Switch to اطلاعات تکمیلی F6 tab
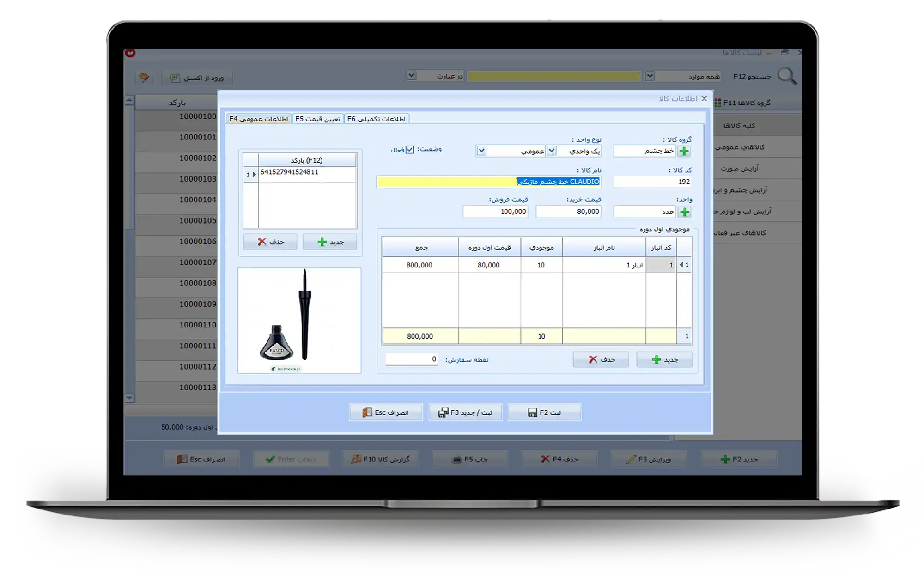 tap(377, 119)
